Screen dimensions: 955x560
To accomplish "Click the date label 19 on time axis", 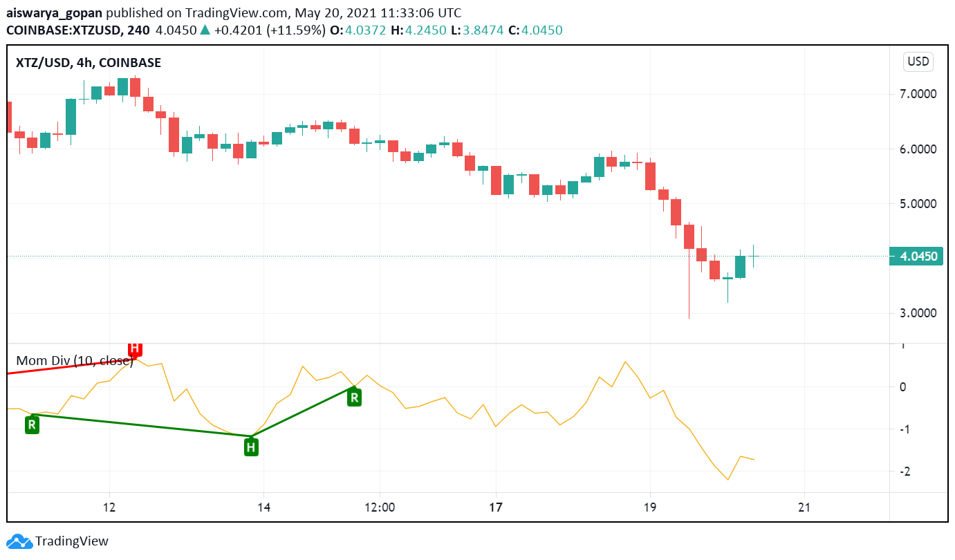I will [x=649, y=507].
